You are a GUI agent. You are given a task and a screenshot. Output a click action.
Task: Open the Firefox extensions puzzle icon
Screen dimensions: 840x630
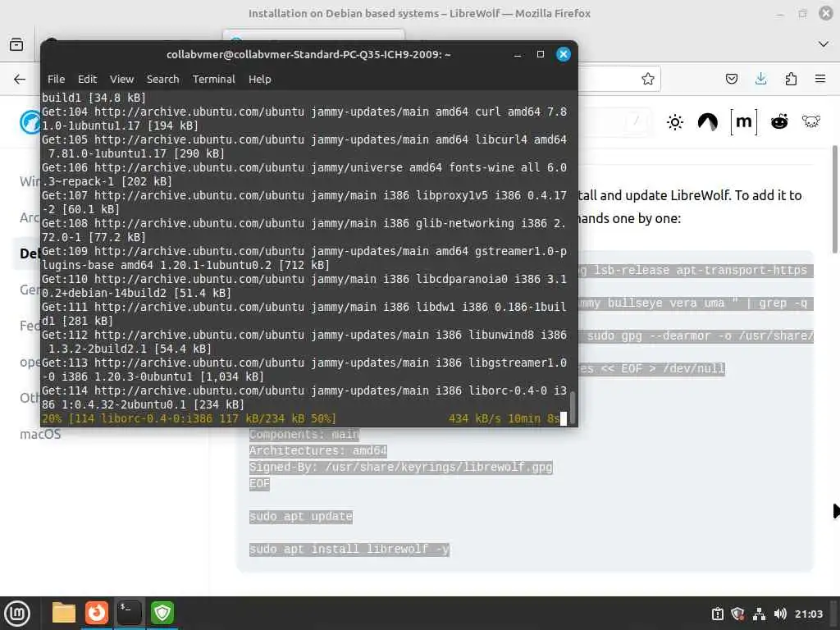(791, 80)
